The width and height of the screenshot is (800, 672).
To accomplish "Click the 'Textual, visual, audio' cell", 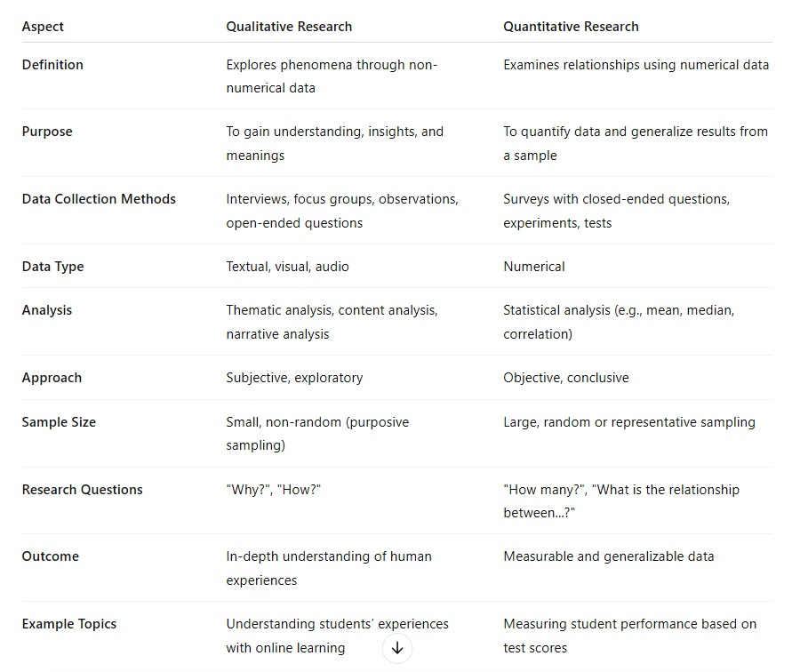I will [x=287, y=267].
